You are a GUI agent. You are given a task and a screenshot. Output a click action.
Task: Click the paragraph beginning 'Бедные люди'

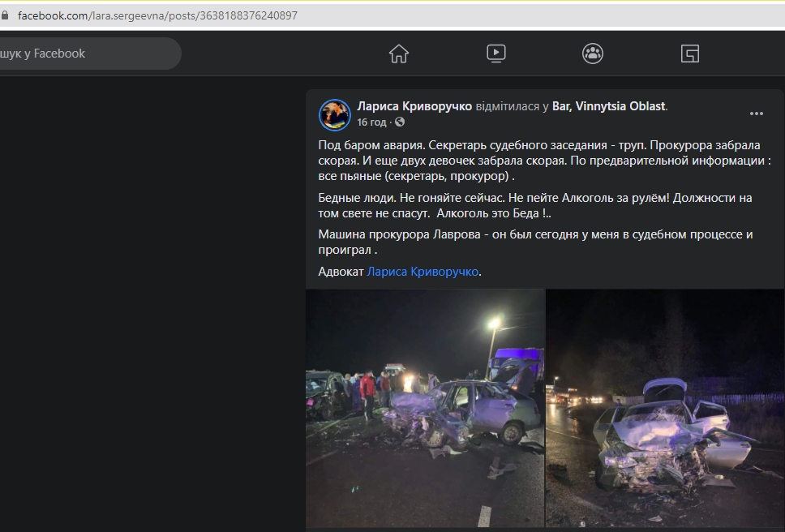coord(535,206)
